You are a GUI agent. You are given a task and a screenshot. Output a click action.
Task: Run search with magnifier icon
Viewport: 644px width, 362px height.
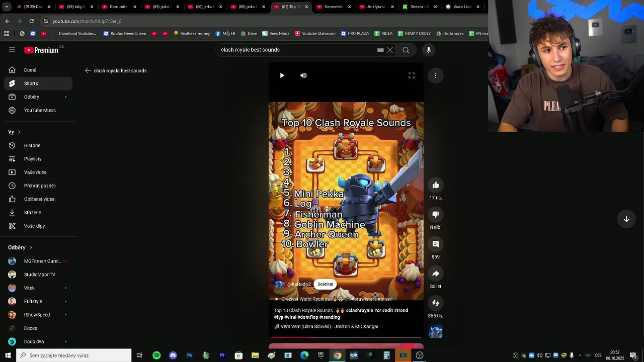(406, 50)
